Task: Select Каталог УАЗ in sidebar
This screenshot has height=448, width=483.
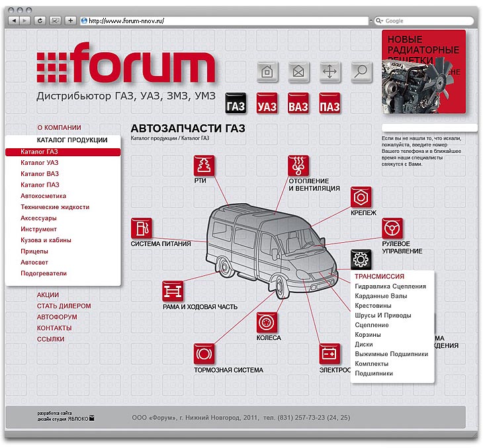Action: [x=40, y=163]
